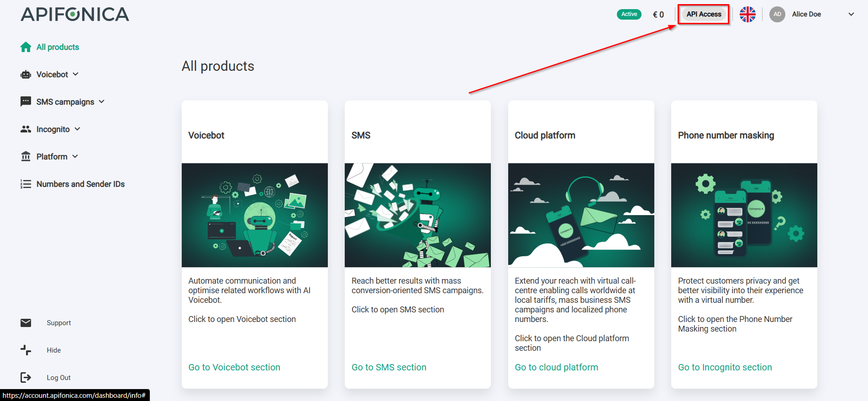
Task: Expand the Incognito submenu chevron
Action: (x=78, y=129)
